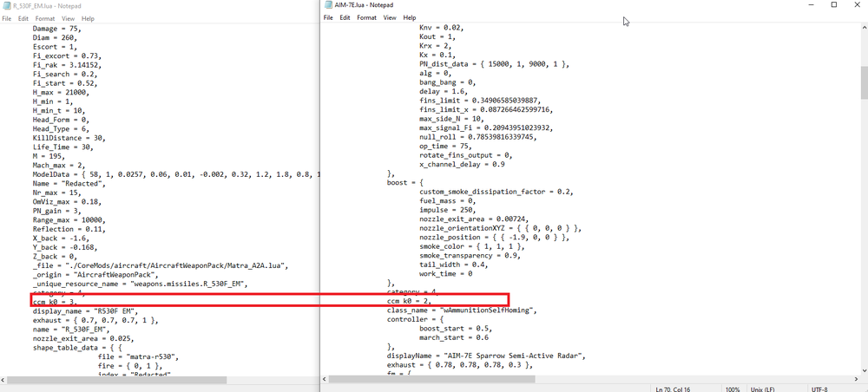Click the line 'Reflection = 0.11,'
Screen dimensions: 868x392
pyautogui.click(x=69, y=229)
